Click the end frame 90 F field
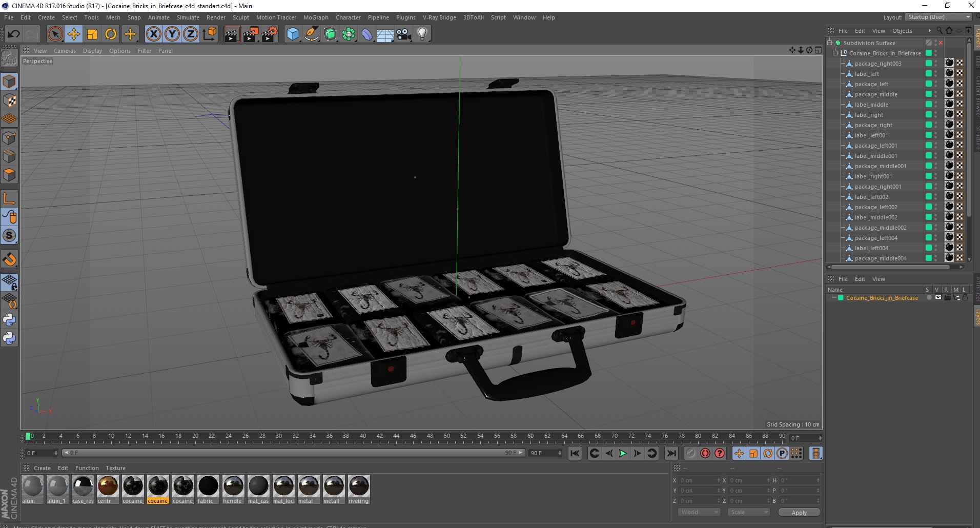 (546, 453)
